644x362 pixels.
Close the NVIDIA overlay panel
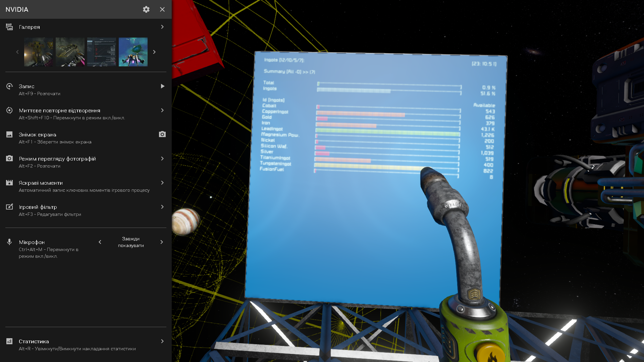(x=162, y=9)
